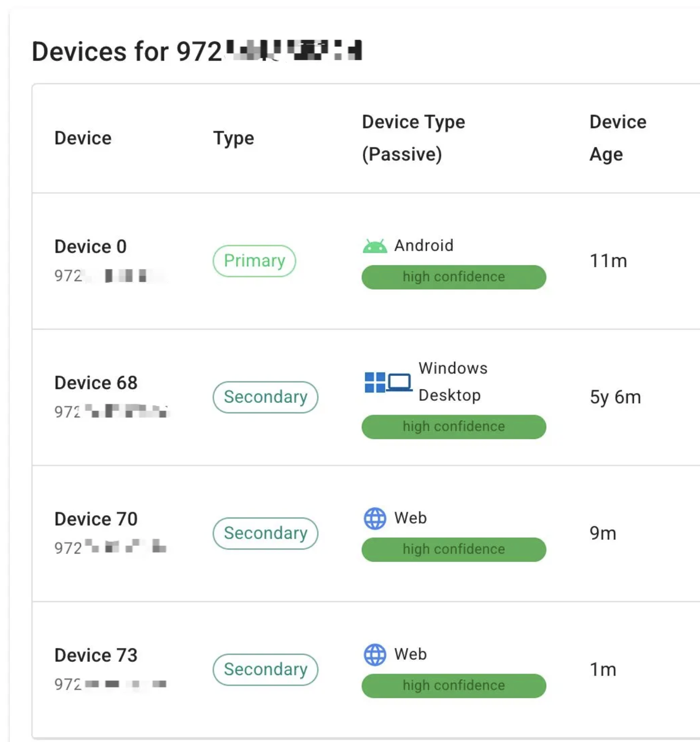Sort by the Device column header
Viewport: 700px width, 742px height.
(83, 138)
